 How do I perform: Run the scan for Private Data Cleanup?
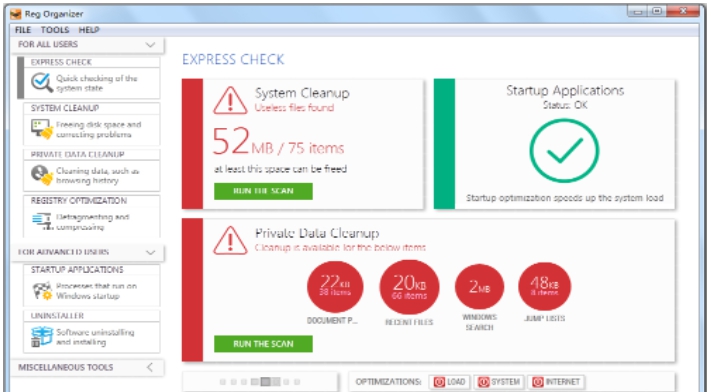[263, 344]
